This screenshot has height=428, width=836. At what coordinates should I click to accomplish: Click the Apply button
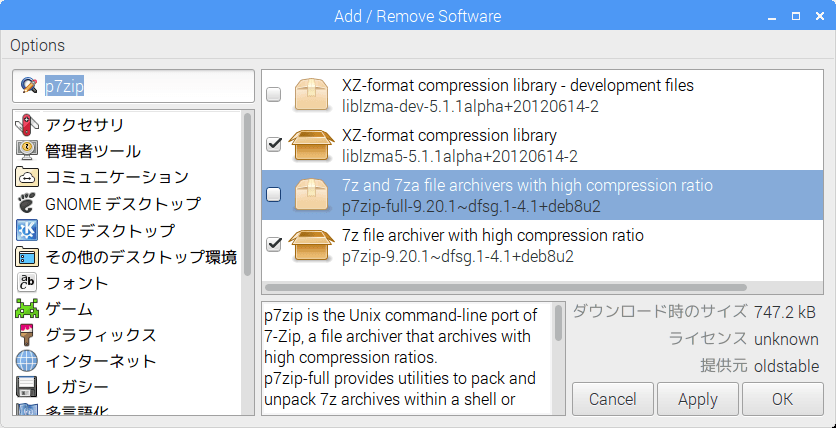point(698,399)
